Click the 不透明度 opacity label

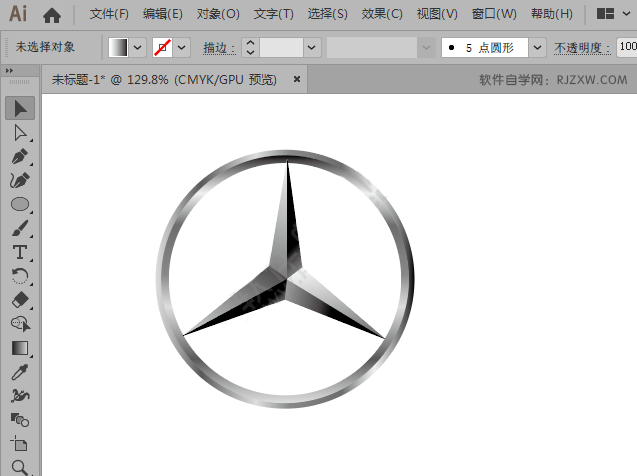(582, 48)
